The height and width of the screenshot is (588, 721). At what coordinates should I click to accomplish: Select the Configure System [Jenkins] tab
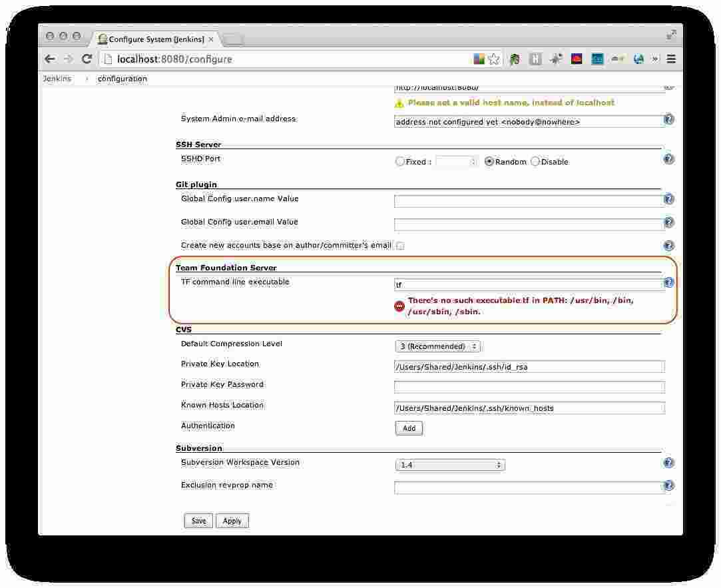coord(156,39)
